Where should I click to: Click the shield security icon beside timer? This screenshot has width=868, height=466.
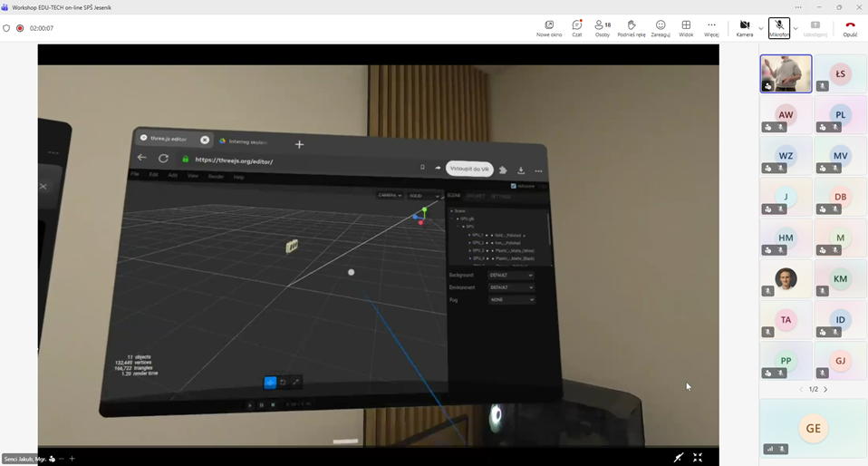point(7,28)
